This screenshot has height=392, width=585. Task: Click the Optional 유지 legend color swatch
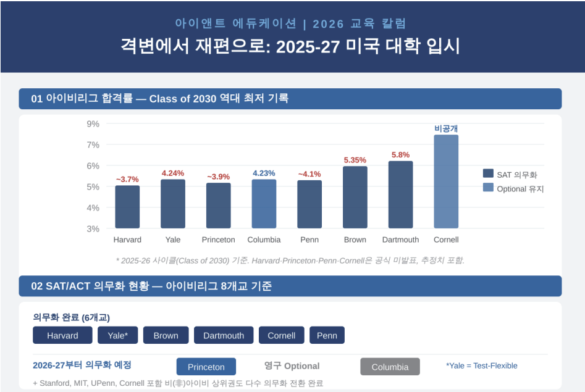[488, 187]
